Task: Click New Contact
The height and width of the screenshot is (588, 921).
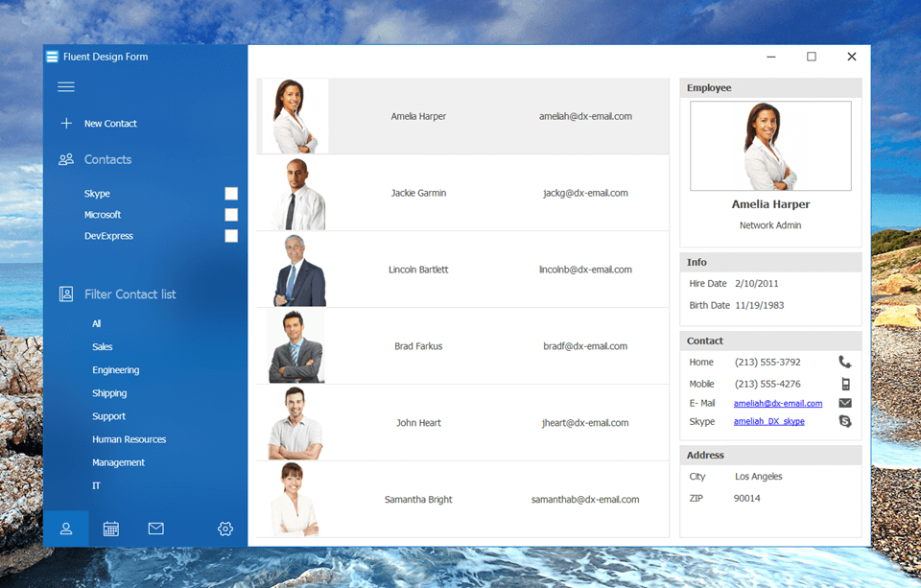Action: tap(107, 123)
